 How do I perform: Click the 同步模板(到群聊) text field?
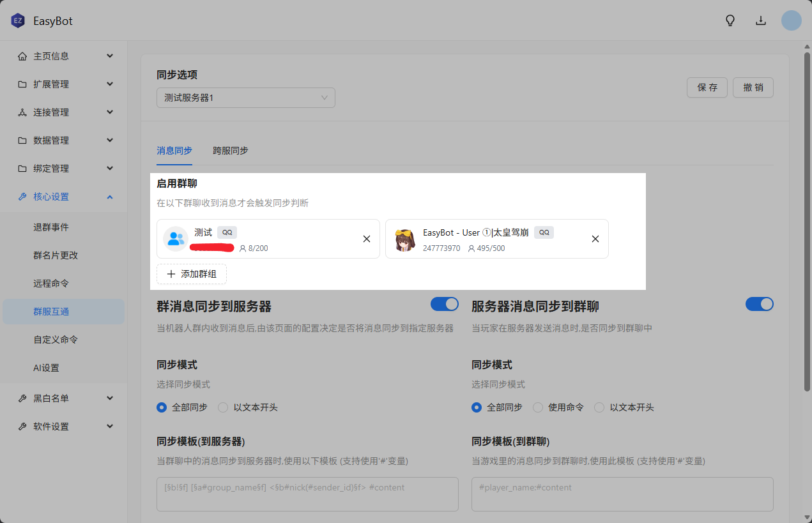click(622, 494)
